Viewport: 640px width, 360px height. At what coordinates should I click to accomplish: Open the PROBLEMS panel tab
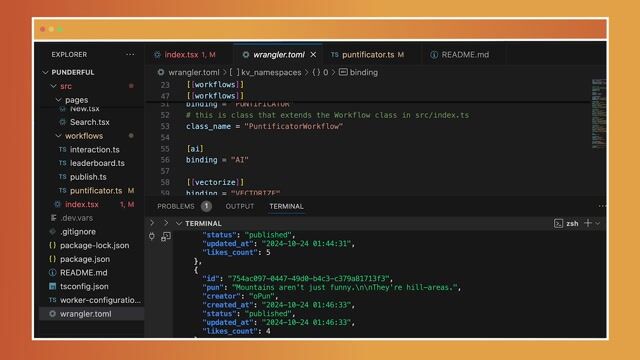(176, 207)
